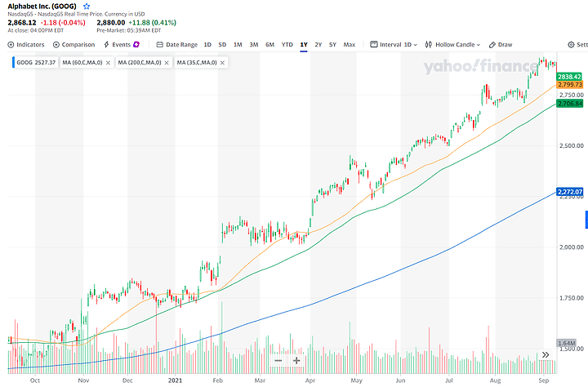Click the Alphabet Inc. (GOOG) title
The image size is (588, 387).
pos(42,7)
